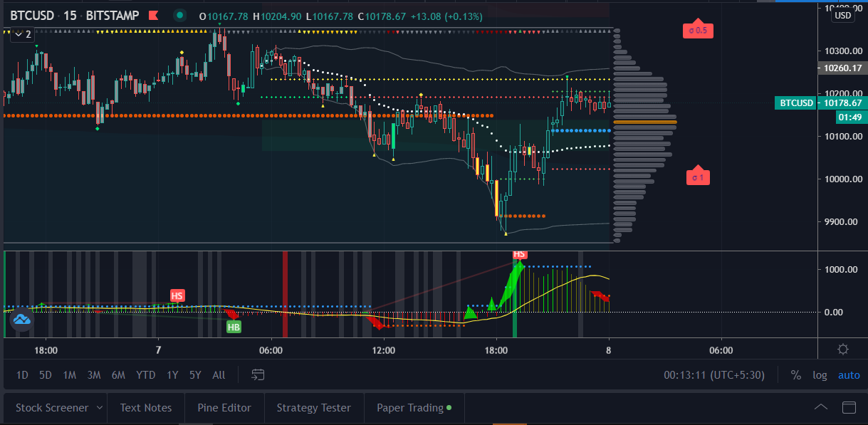Toggle percent scale mode
868x425 pixels.
(796, 375)
